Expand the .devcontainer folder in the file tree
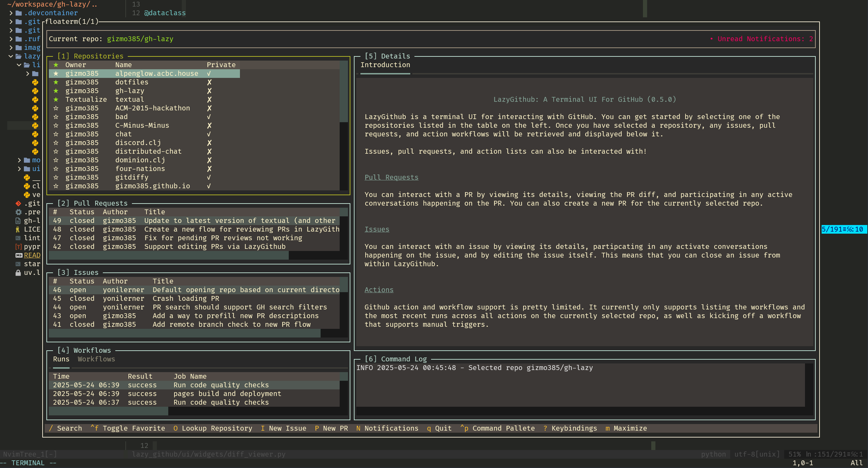 10,13
